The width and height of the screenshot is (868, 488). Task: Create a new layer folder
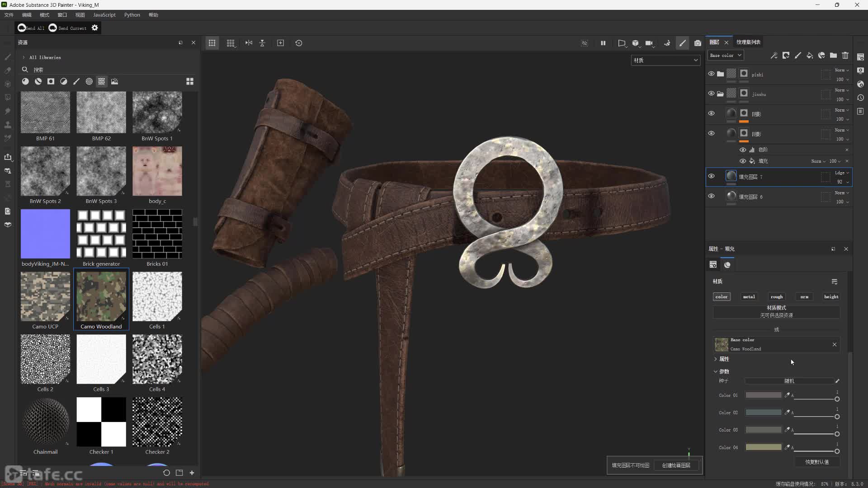833,56
